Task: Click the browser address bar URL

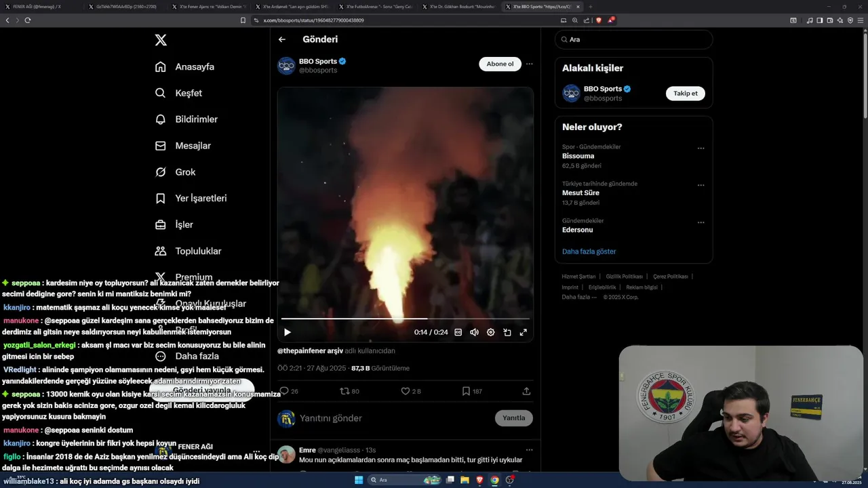Action: pyautogui.click(x=313, y=20)
